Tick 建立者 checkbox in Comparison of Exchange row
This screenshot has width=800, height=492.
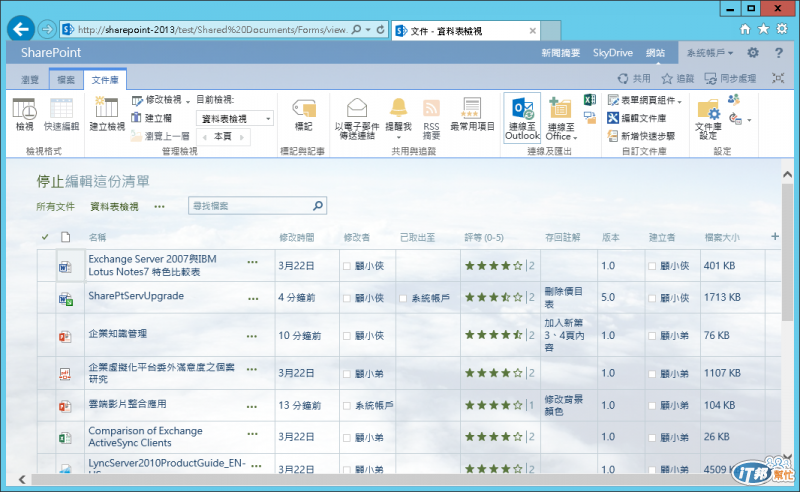652,437
